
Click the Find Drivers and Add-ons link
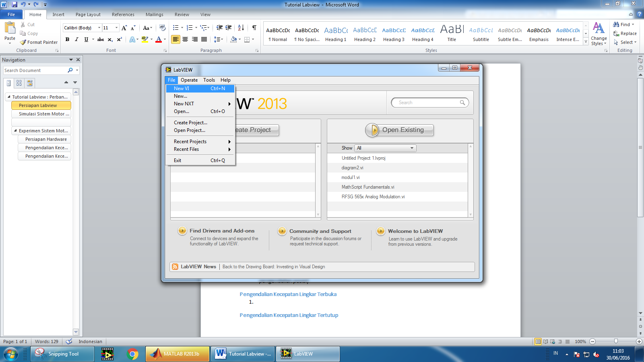click(222, 231)
